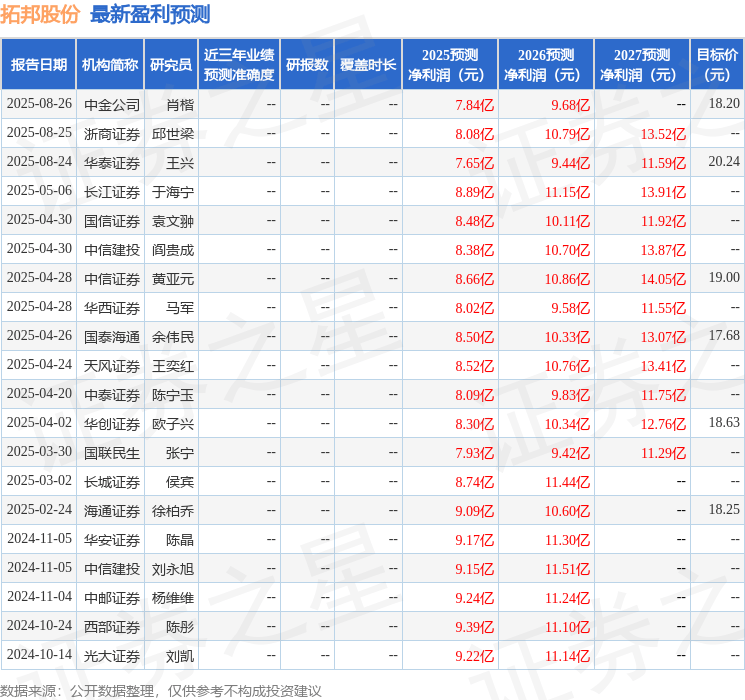Sort by 报告日期 column header

point(39,65)
